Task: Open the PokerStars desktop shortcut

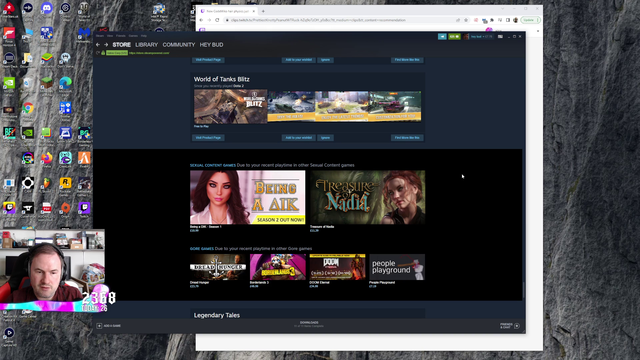Action: (9, 8)
